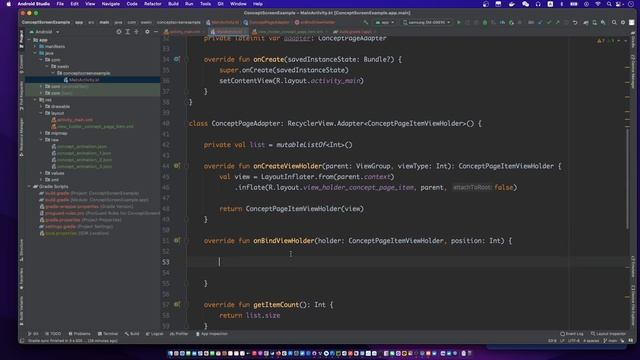Click the attachToRoot parameter hint
The image size is (640, 360).
472,188
